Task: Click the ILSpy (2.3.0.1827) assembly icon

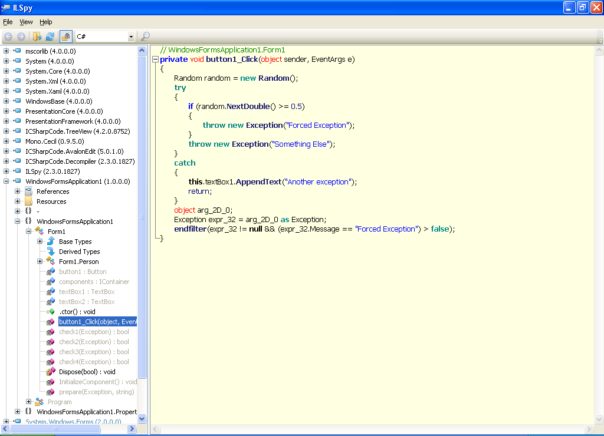Action: coord(17,171)
